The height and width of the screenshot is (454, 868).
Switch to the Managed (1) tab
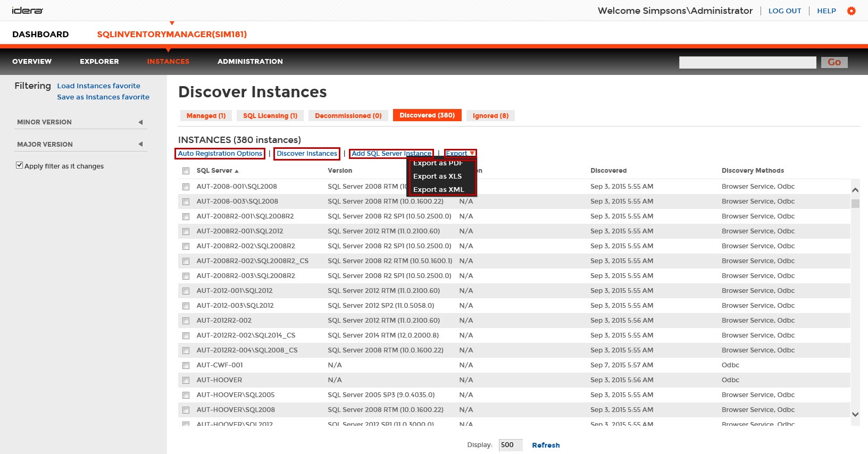pyautogui.click(x=206, y=116)
